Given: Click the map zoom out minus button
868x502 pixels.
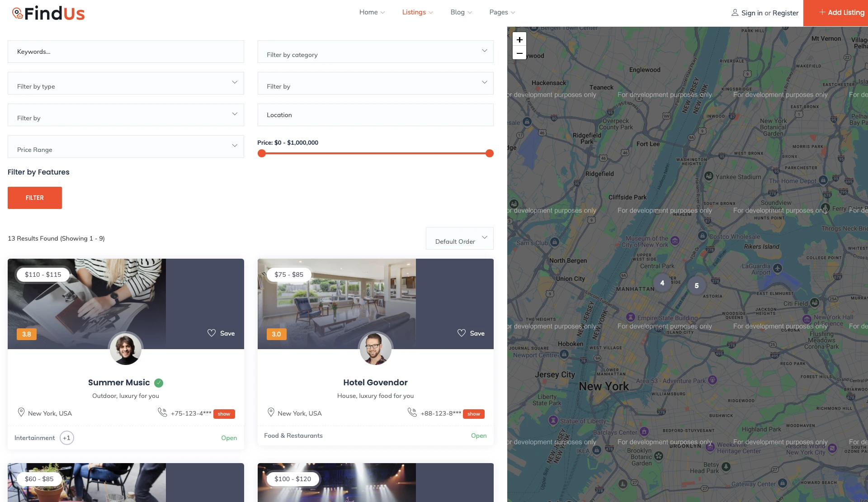Looking at the screenshot, I should point(519,53).
